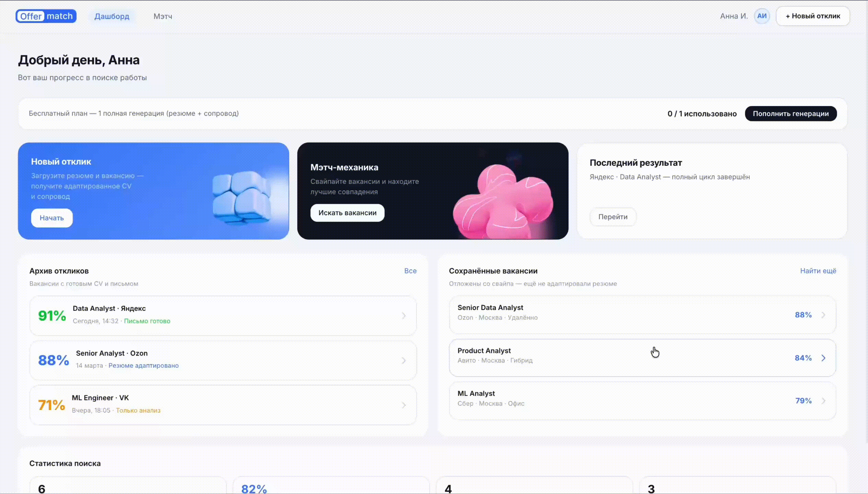The width and height of the screenshot is (868, 494).
Task: Click Начать in the Новый отклик card
Action: click(x=52, y=218)
